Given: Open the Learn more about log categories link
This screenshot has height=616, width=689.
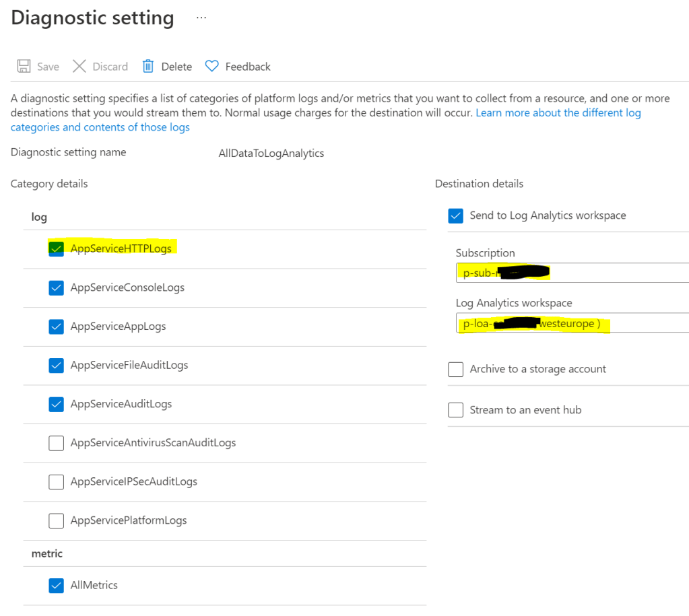Looking at the screenshot, I should tap(558, 113).
